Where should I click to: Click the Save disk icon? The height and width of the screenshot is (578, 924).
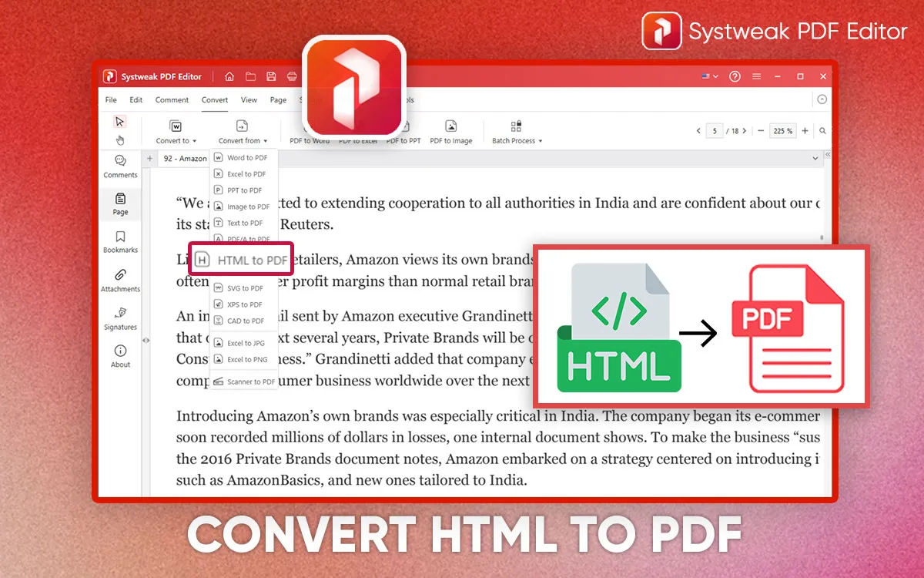tap(271, 76)
